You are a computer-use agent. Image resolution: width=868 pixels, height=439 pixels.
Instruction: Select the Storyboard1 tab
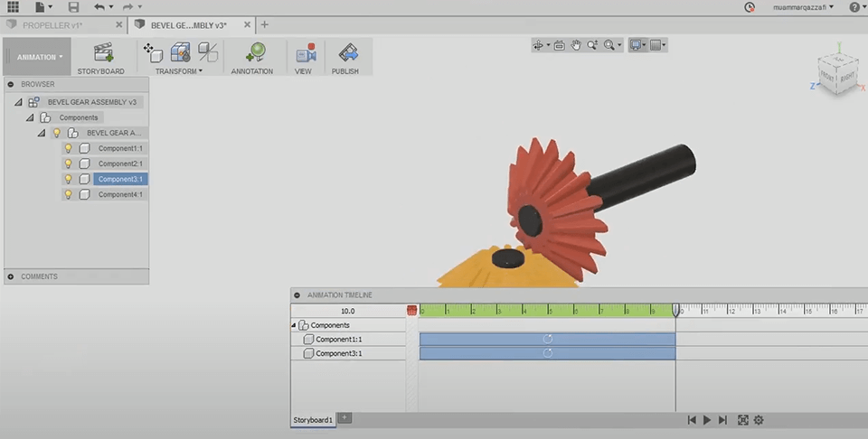coord(312,420)
